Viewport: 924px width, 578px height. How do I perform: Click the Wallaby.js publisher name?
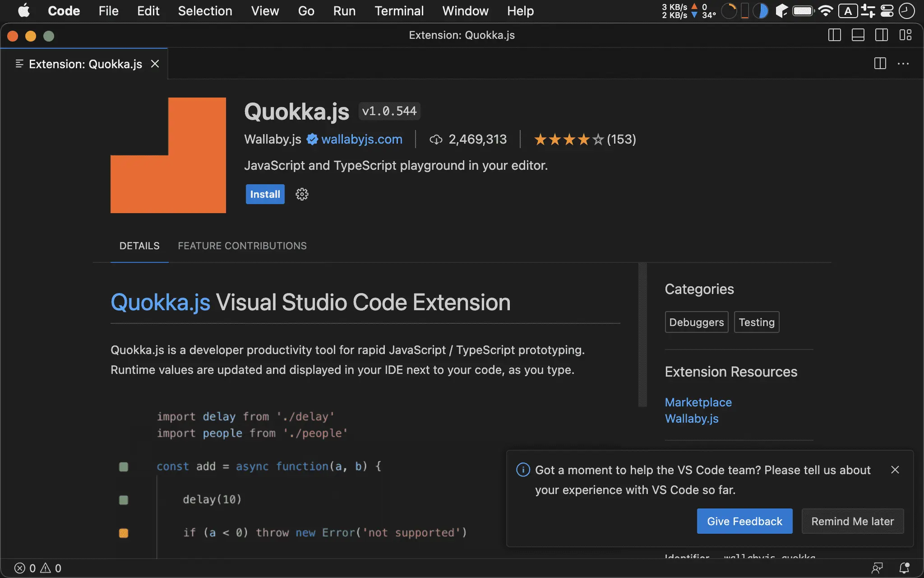point(273,139)
